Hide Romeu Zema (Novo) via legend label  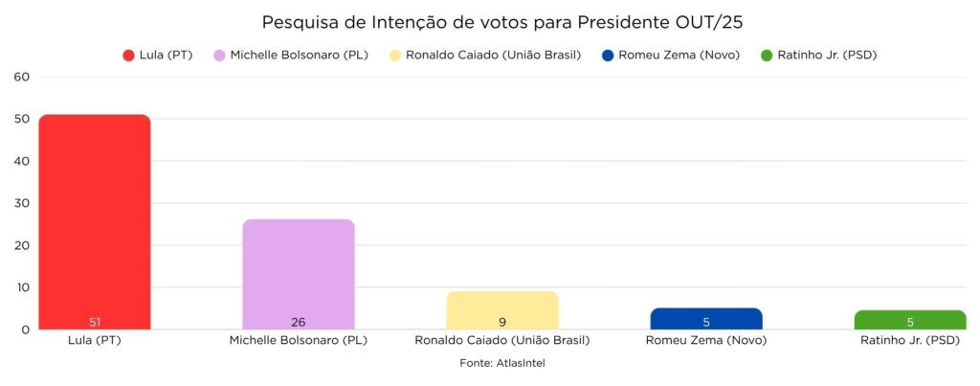tap(679, 55)
